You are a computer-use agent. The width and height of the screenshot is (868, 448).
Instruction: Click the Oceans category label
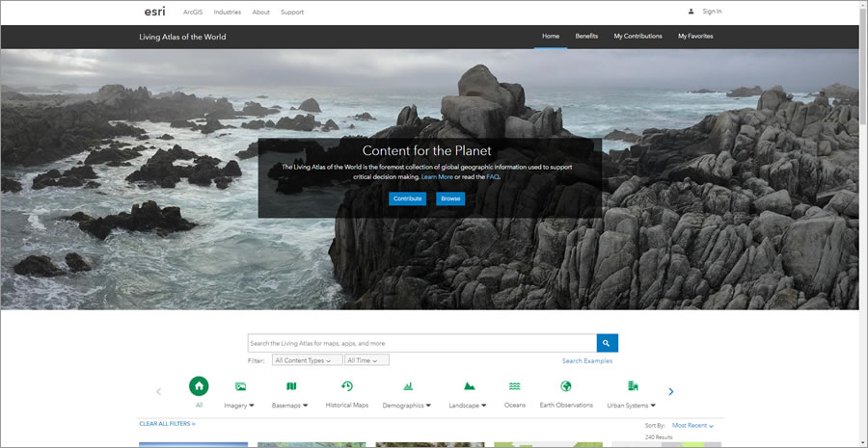[515, 405]
